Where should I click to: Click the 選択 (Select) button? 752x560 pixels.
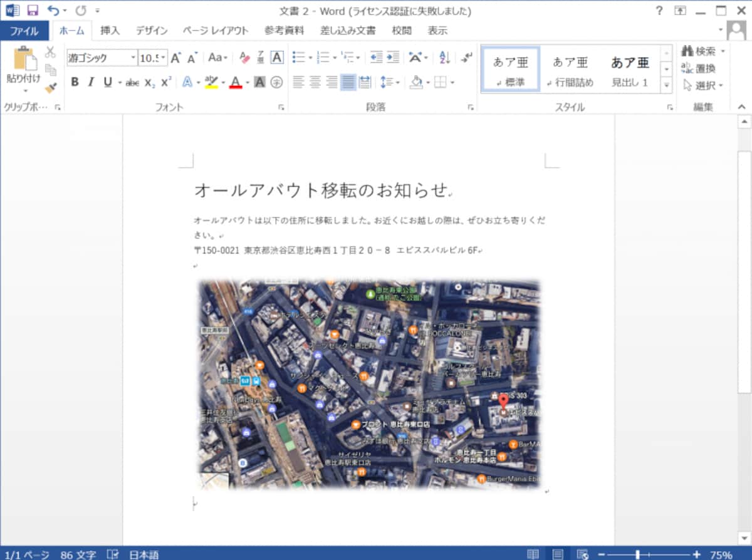[x=702, y=85]
